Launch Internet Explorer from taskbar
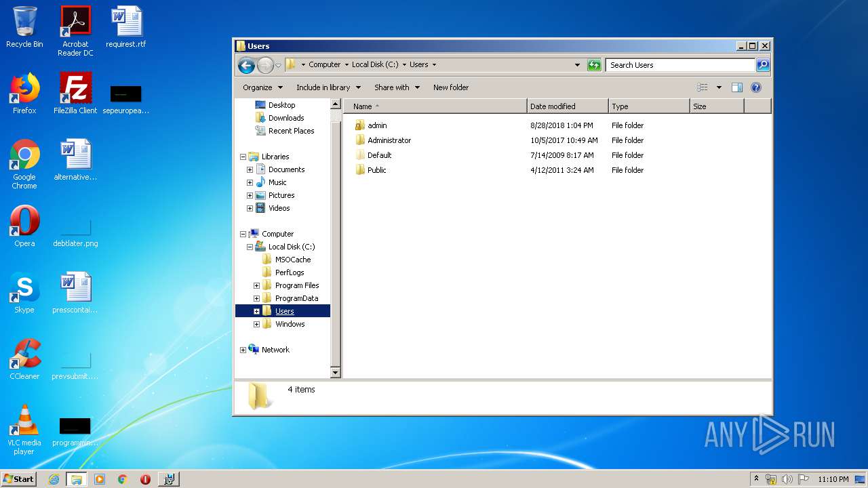The width and height of the screenshot is (868, 488). tap(54, 479)
